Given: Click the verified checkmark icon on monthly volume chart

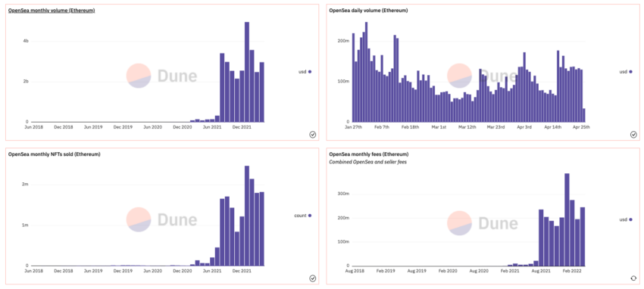Looking at the screenshot, I should pos(313,135).
